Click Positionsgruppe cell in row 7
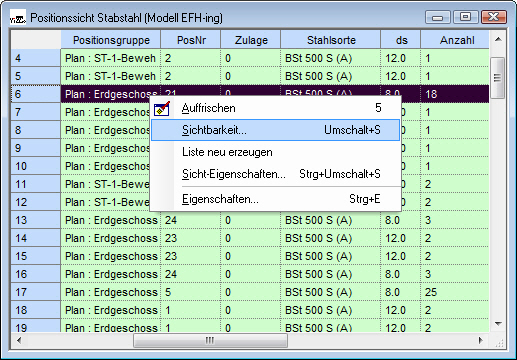 coord(106,112)
